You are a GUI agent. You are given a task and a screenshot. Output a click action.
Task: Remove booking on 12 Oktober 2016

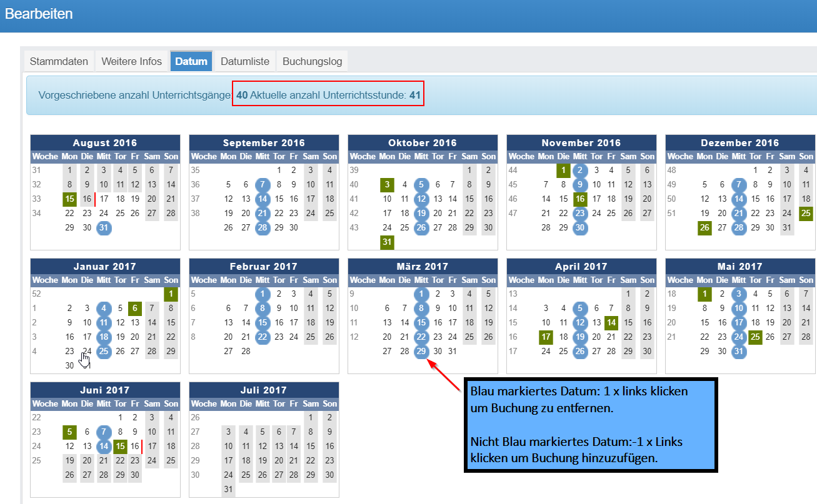[421, 199]
